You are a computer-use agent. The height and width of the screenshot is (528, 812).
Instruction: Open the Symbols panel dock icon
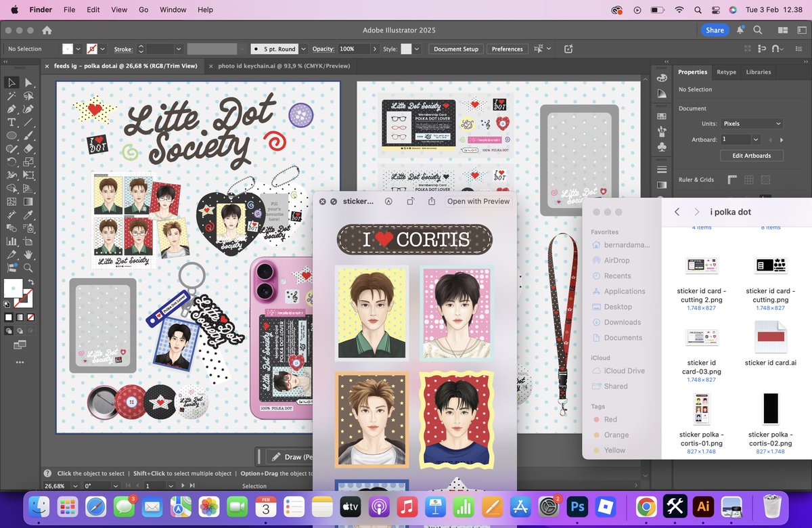[x=662, y=146]
